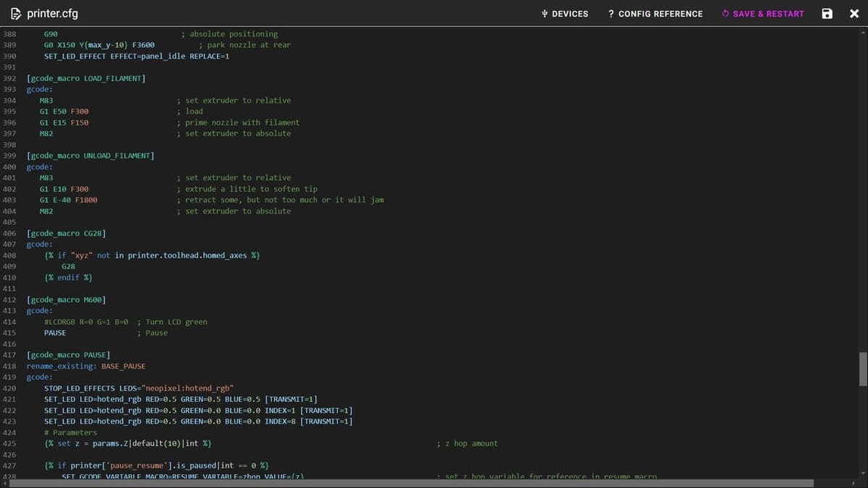The width and height of the screenshot is (868, 488).
Task: Click the comment 'z hop amount'
Action: [x=467, y=443]
